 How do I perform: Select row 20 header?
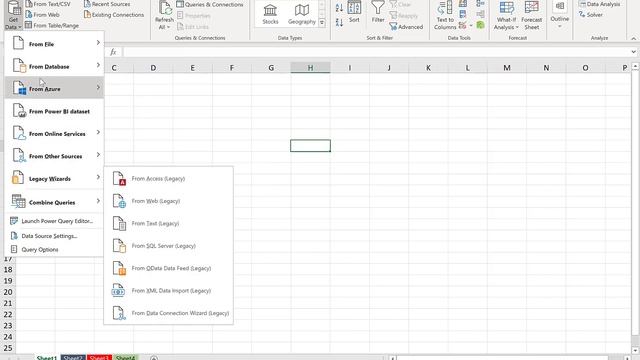click(x=8, y=292)
